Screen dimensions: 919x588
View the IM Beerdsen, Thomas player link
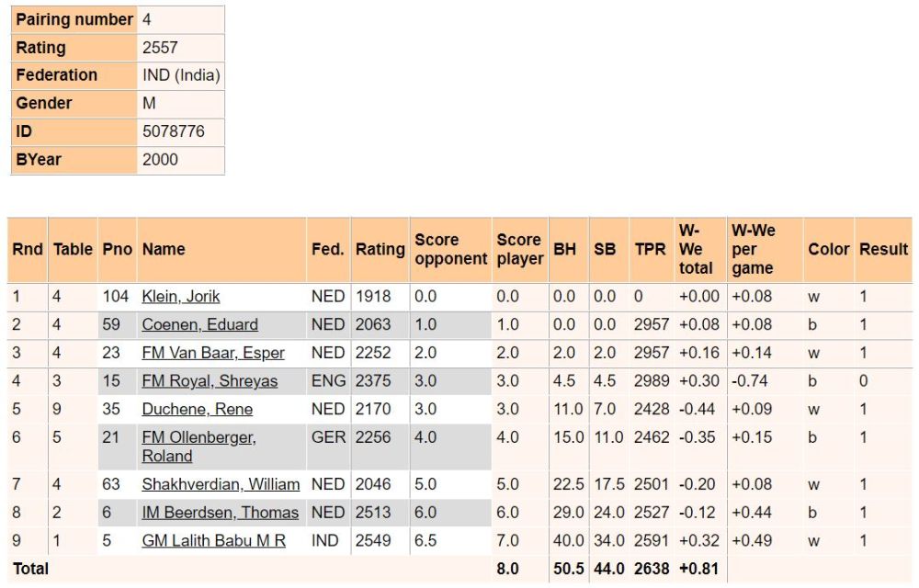tap(220, 513)
